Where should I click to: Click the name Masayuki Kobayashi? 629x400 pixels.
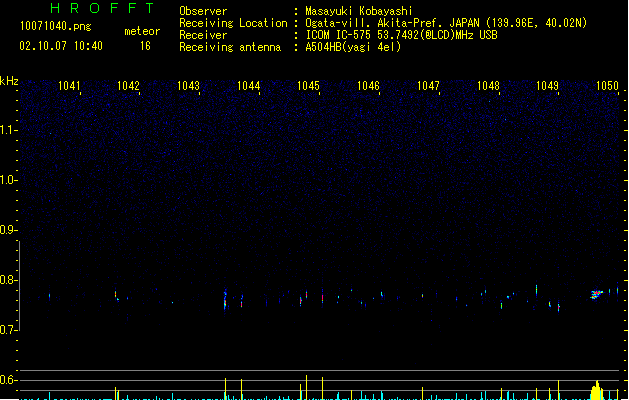[359, 11]
